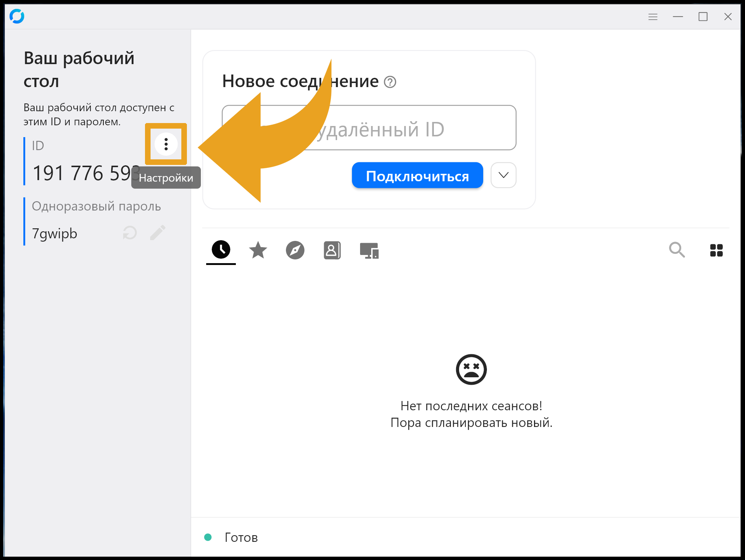Click the green Готов status indicator

pyautogui.click(x=208, y=537)
